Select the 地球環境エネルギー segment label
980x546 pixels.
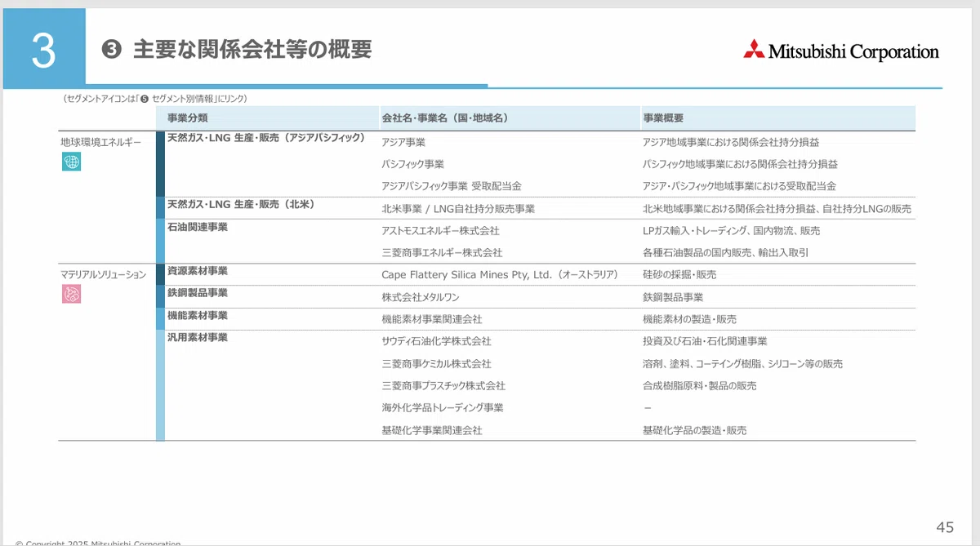(x=101, y=142)
